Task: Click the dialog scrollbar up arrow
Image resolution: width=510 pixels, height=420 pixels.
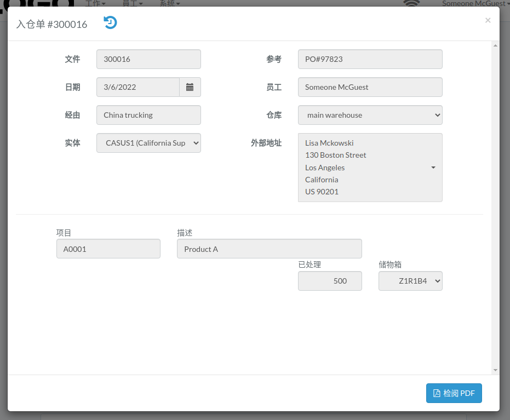Action: 495,45
